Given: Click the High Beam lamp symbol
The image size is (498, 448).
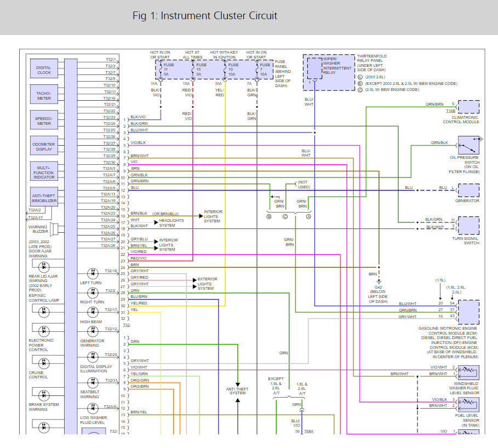Looking at the screenshot, I should point(93,312).
